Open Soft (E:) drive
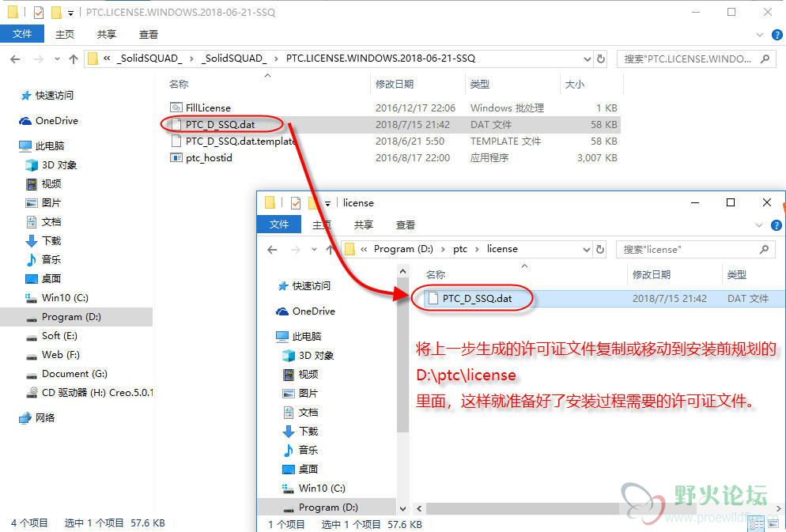 click(52, 336)
